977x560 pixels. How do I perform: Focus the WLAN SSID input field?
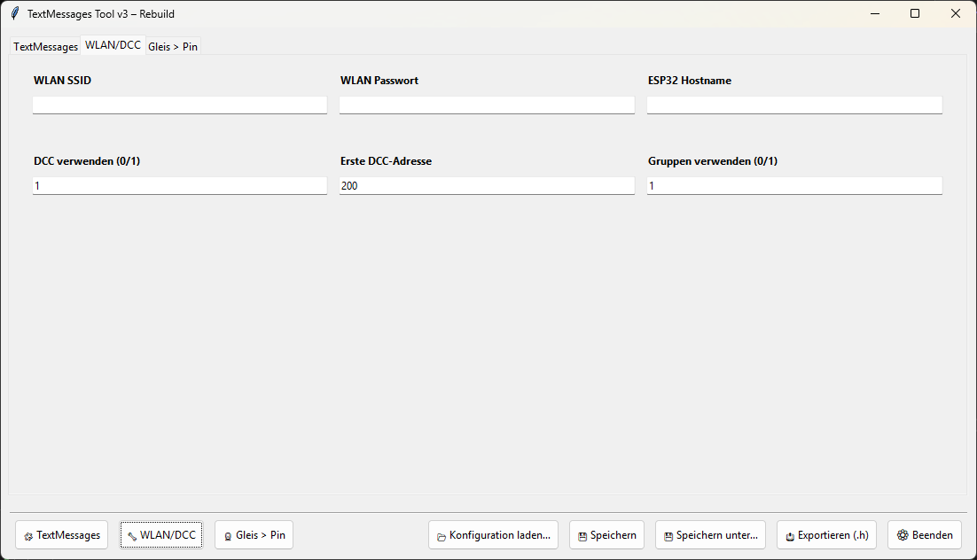coord(179,105)
